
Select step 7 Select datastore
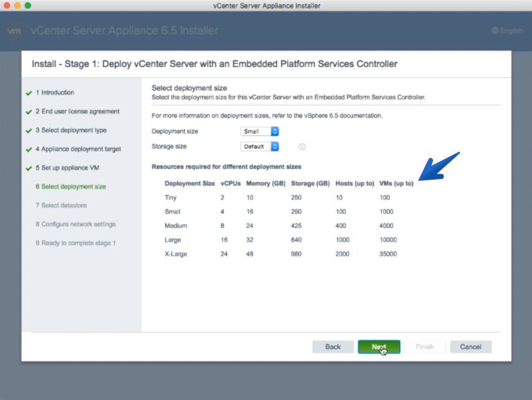pyautogui.click(x=61, y=205)
